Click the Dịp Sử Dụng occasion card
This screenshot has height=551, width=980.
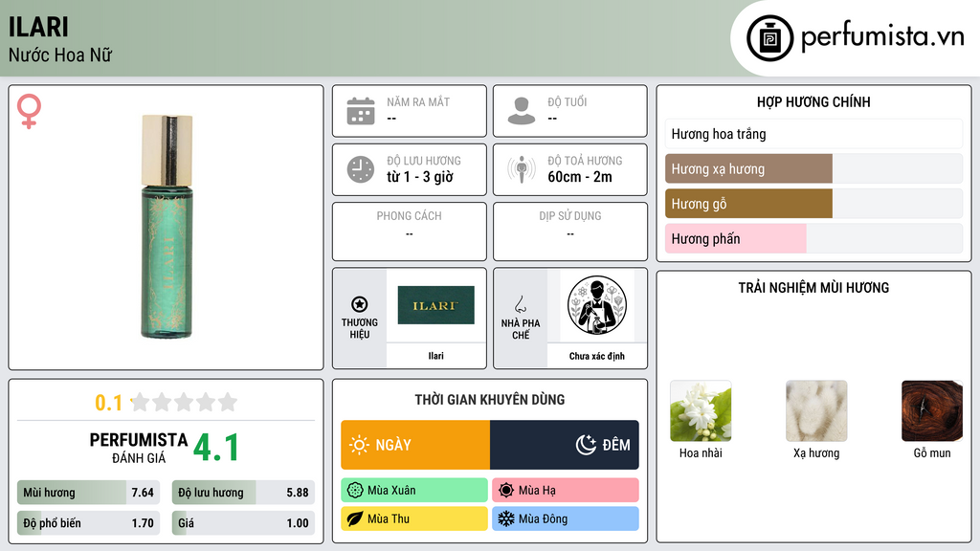coord(570,231)
